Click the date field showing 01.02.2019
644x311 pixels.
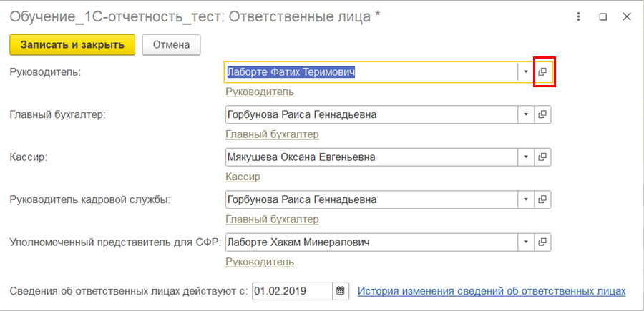292,291
